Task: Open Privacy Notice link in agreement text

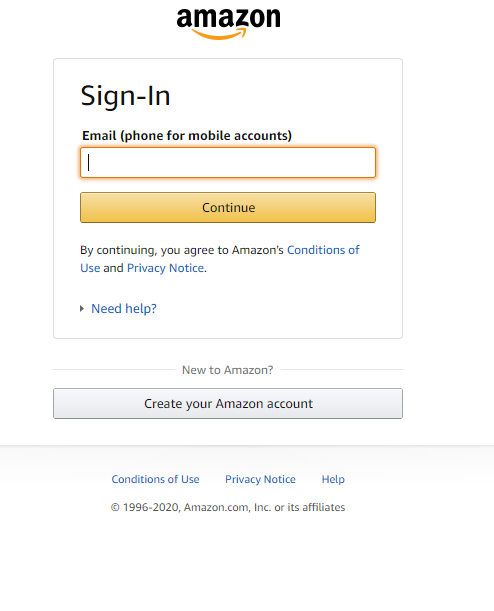Action: pos(166,268)
